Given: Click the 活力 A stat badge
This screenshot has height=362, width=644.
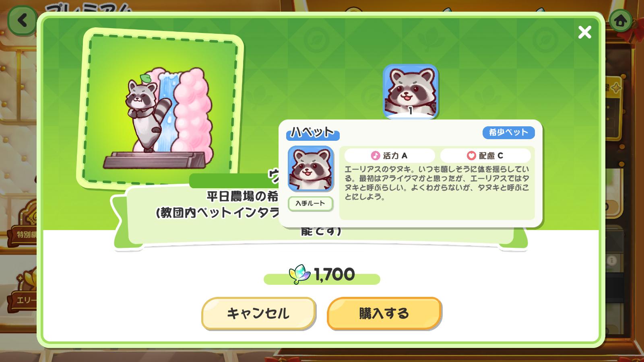Looking at the screenshot, I should click(x=390, y=155).
